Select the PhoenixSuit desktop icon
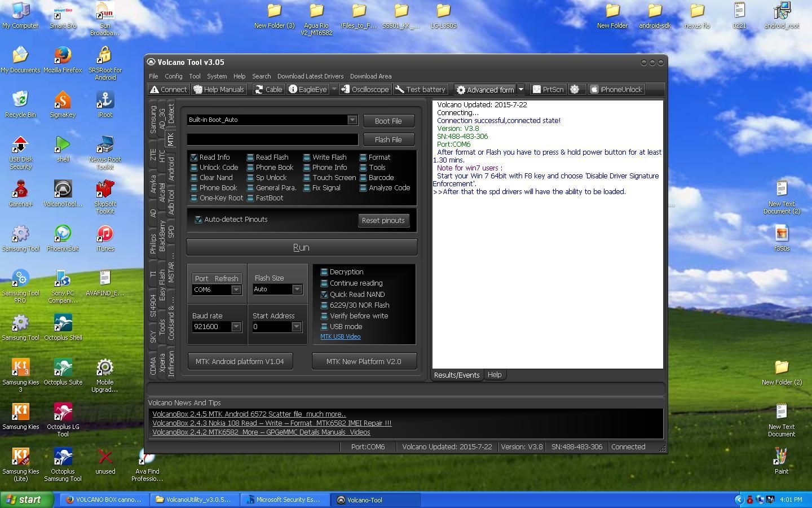 click(x=63, y=238)
